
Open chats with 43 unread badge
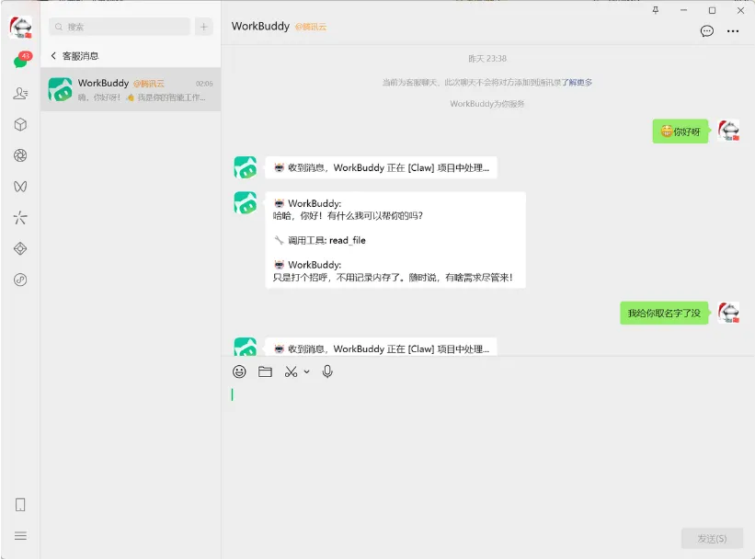[22, 60]
